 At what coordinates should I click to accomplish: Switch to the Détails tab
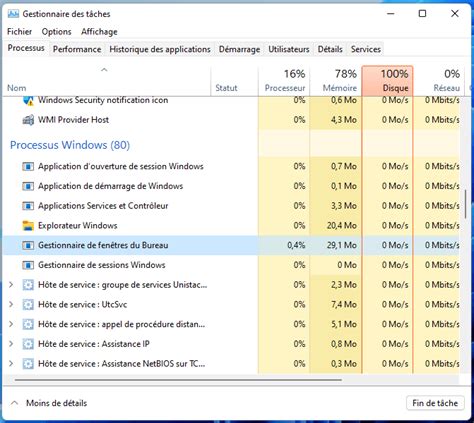(330, 49)
